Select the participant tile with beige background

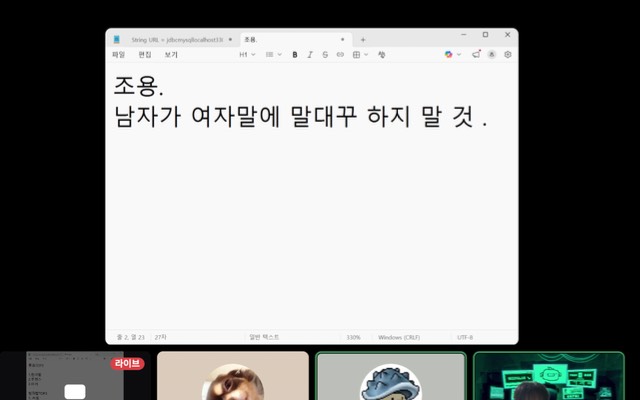point(233,376)
